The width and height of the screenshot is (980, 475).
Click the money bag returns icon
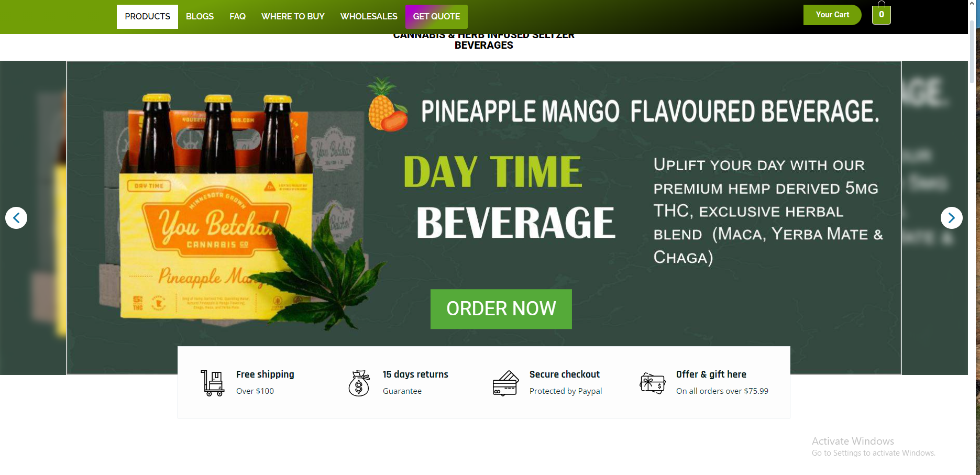(359, 383)
